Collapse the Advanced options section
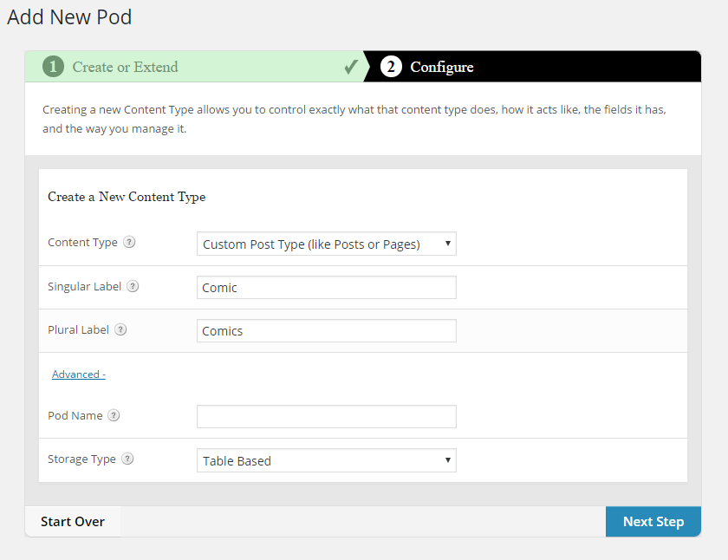 pos(78,374)
